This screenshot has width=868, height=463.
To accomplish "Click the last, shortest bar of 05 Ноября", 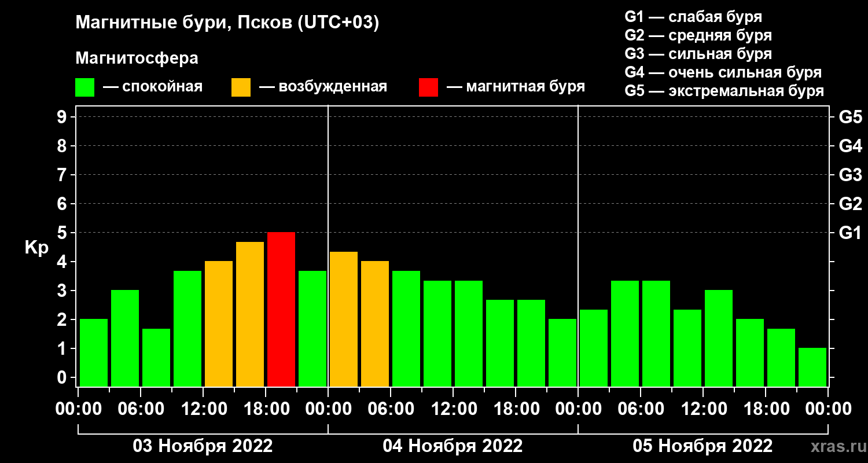I will click(812, 368).
